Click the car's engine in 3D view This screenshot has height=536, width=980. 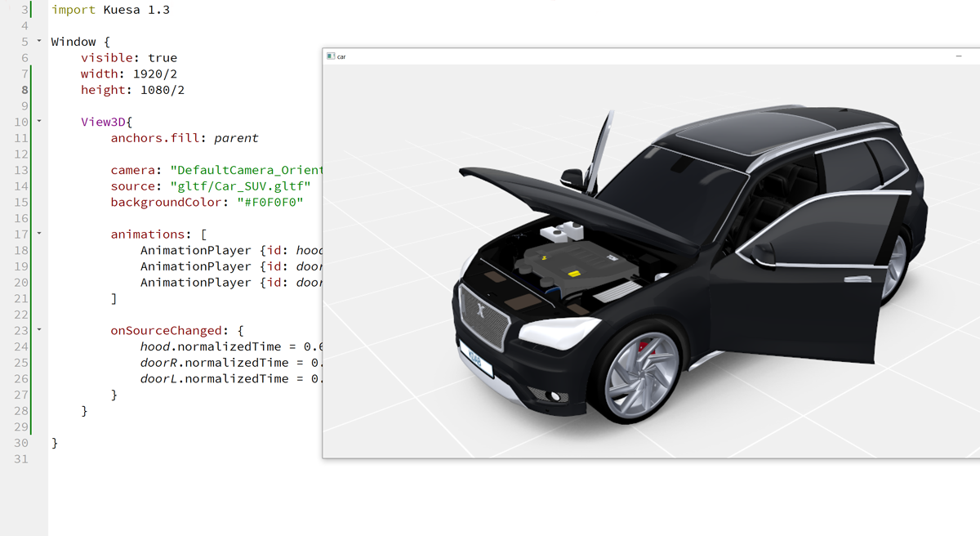576,264
